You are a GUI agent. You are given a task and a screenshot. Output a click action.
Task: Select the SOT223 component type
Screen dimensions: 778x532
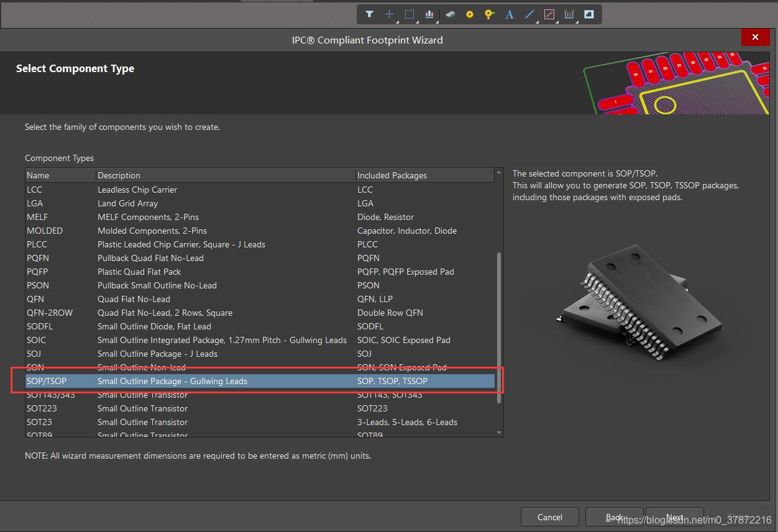(260, 408)
